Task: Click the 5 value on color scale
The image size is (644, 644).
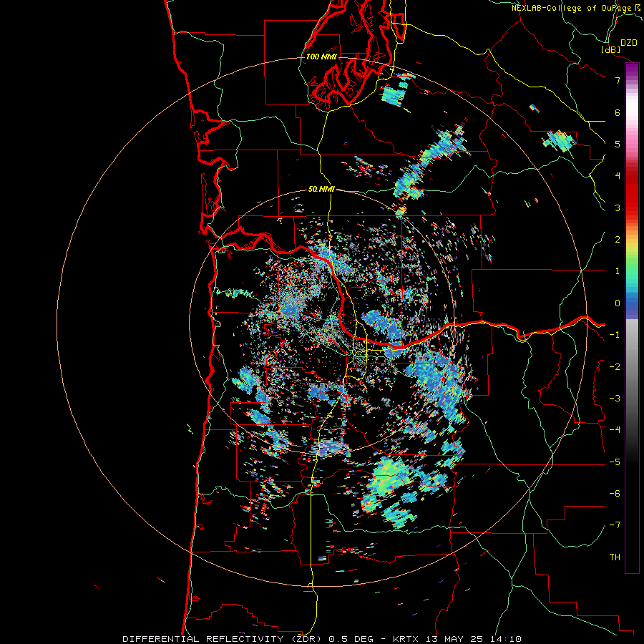Action: [x=618, y=144]
